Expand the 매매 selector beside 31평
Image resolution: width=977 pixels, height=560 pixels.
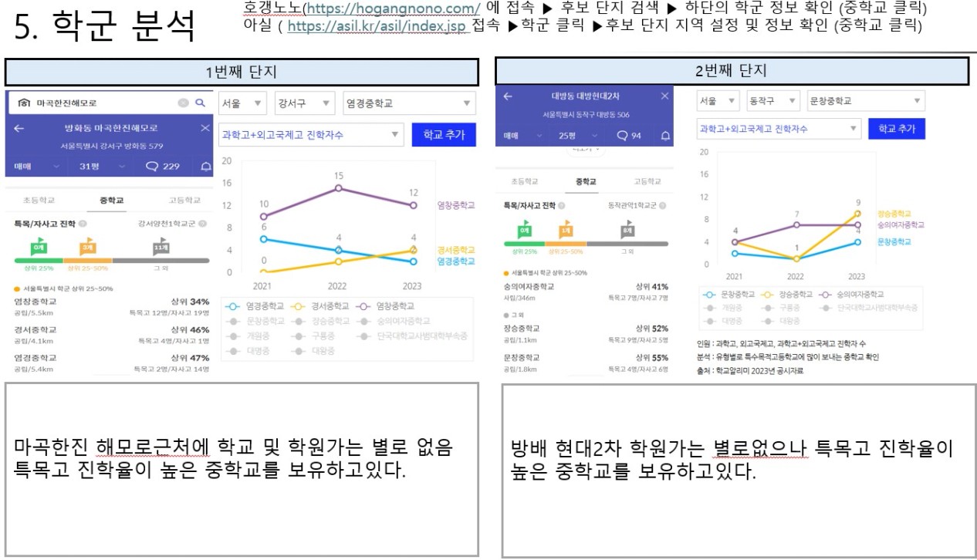point(35,166)
